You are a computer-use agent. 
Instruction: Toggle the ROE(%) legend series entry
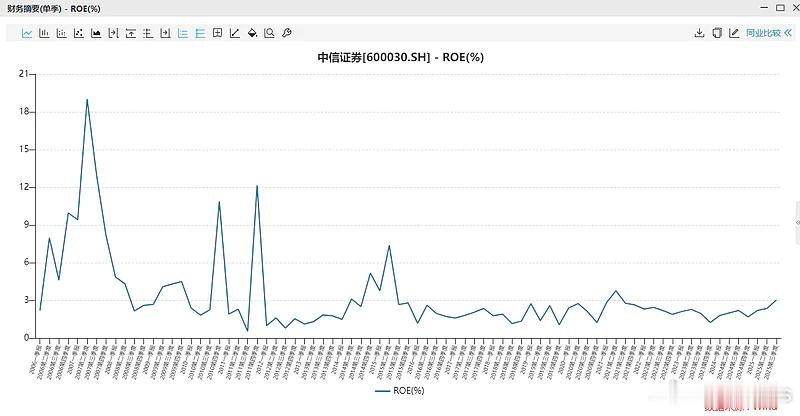coord(400,390)
